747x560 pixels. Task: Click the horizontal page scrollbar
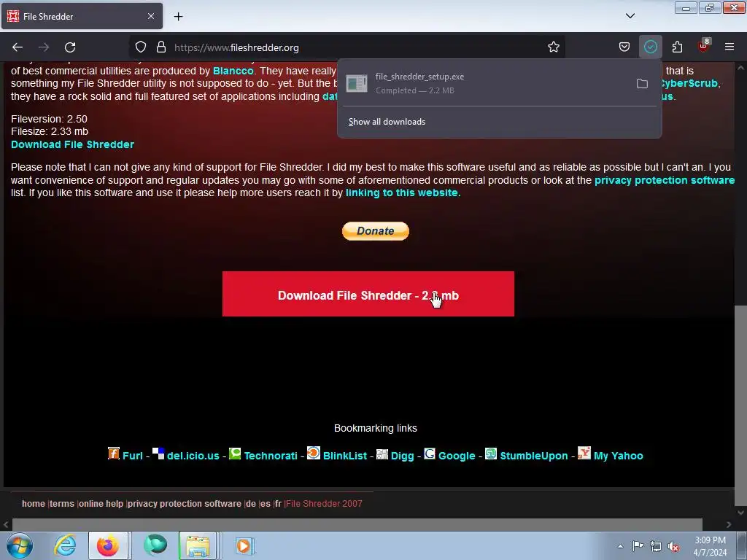pyautogui.click(x=357, y=524)
